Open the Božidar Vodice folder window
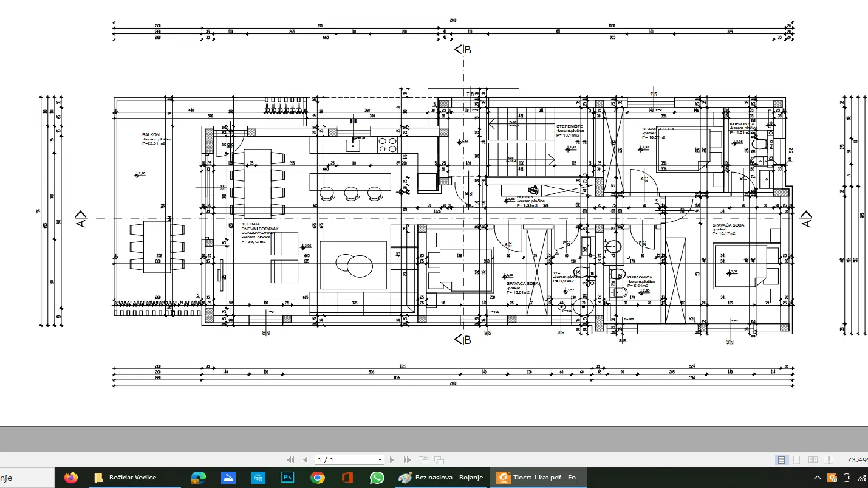868x488 pixels. [126, 478]
